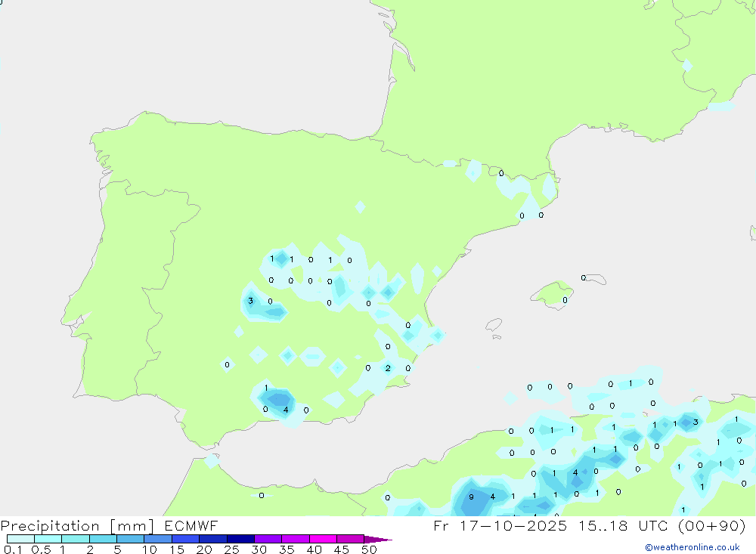Screen dimensions: 756x554
Task: Click the 25–30 mm navy legend swatch
Action: point(240,539)
